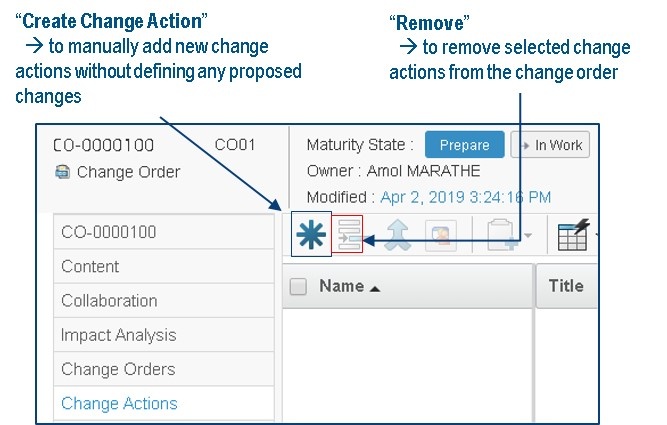Select the CO-0000100 category item

click(108, 232)
